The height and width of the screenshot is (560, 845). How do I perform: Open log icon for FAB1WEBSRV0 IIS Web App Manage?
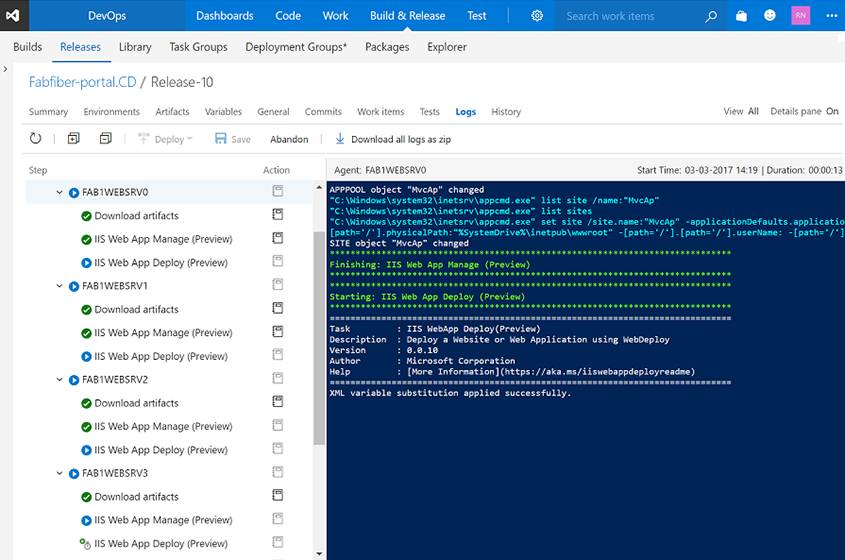(x=278, y=238)
